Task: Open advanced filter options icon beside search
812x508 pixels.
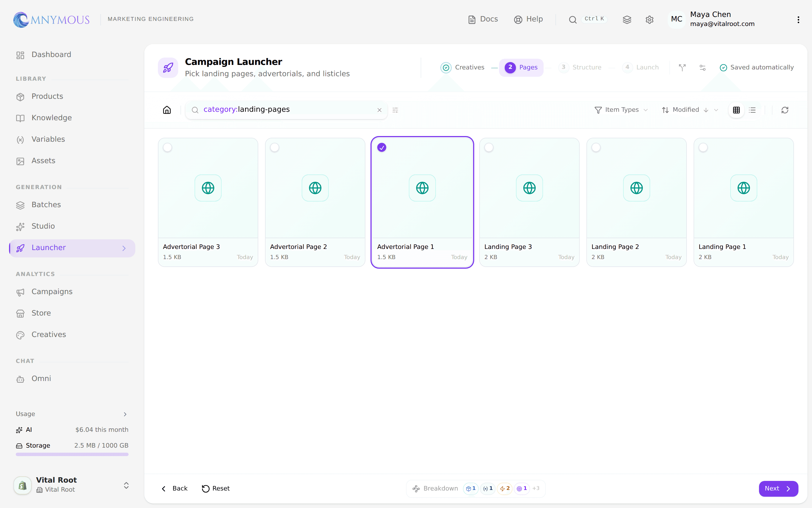Action: (395, 110)
